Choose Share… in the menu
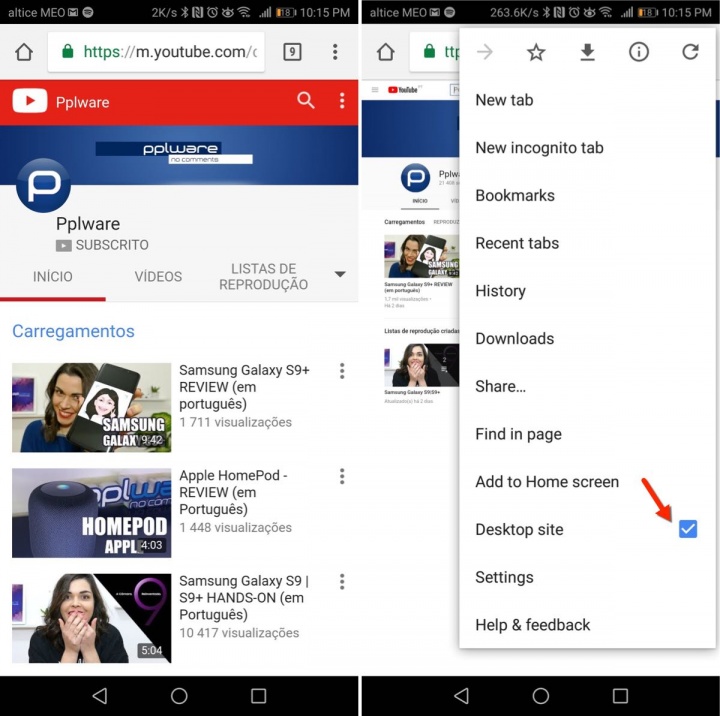Image resolution: width=720 pixels, height=716 pixels. tap(587, 386)
